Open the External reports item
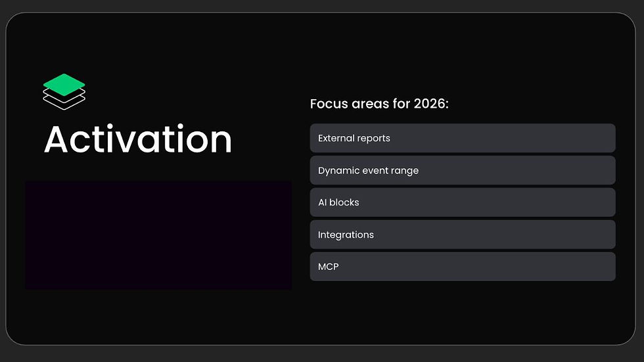 [463, 139]
